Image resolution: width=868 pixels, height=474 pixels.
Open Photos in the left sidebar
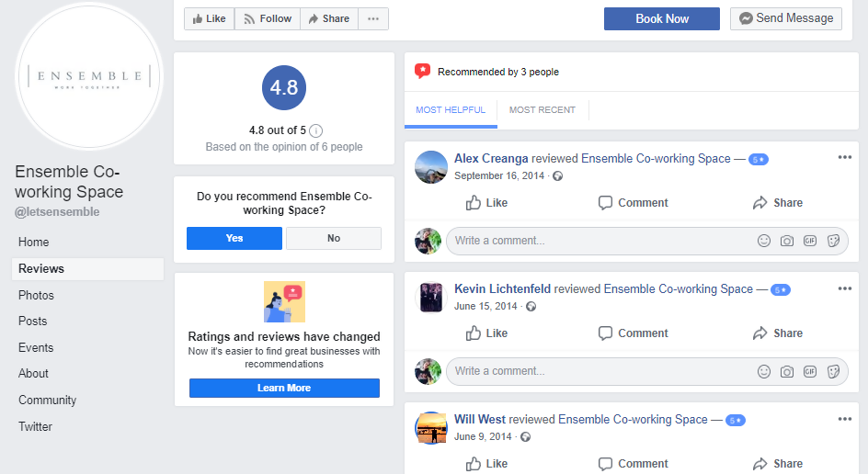[x=36, y=296]
